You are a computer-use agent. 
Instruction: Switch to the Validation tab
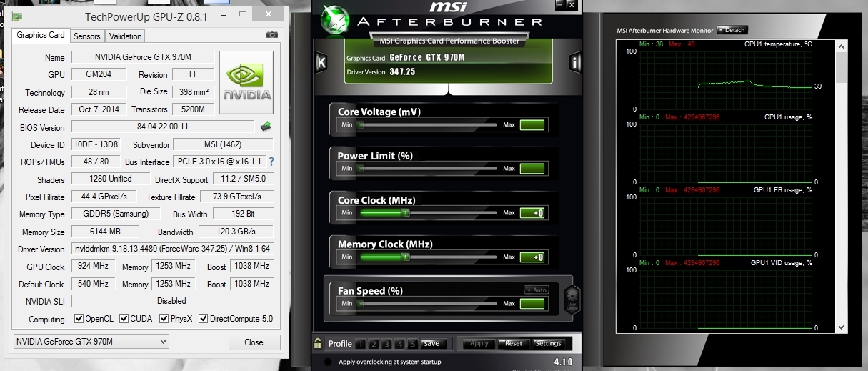pyautogui.click(x=126, y=36)
